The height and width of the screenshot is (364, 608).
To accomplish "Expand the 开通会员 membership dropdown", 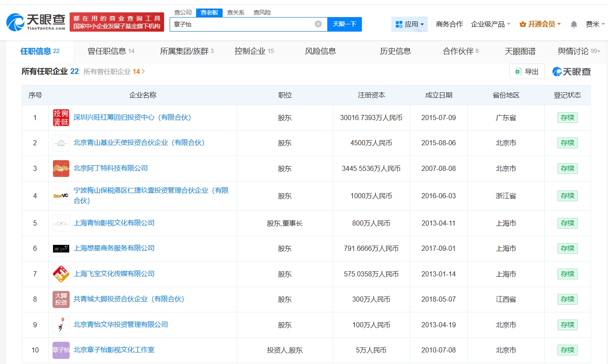I will point(540,24).
